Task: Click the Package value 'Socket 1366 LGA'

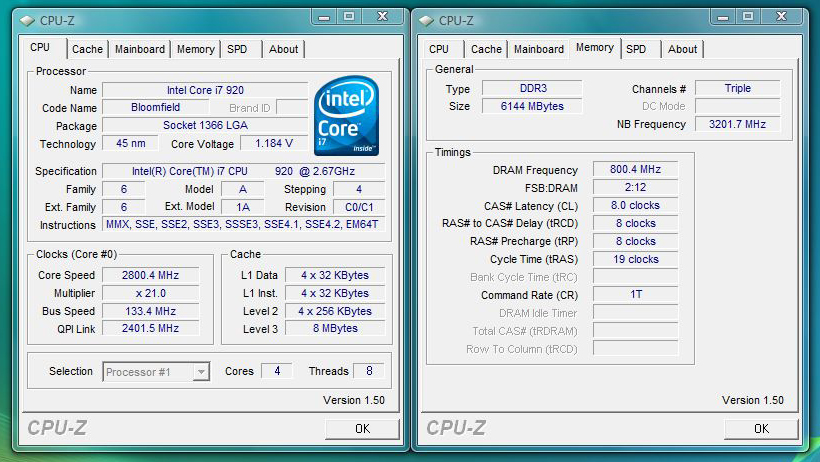Action: point(205,126)
